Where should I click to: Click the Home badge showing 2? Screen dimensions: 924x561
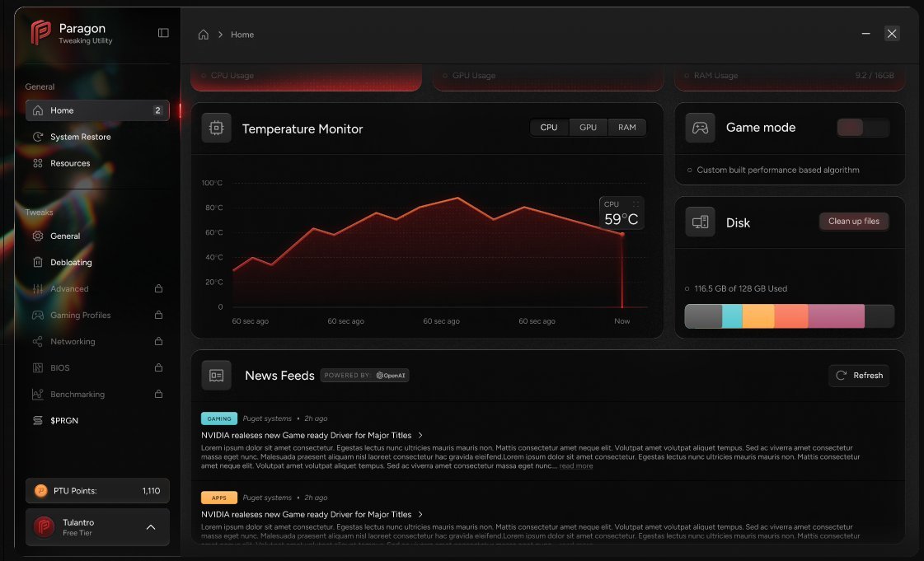point(157,110)
